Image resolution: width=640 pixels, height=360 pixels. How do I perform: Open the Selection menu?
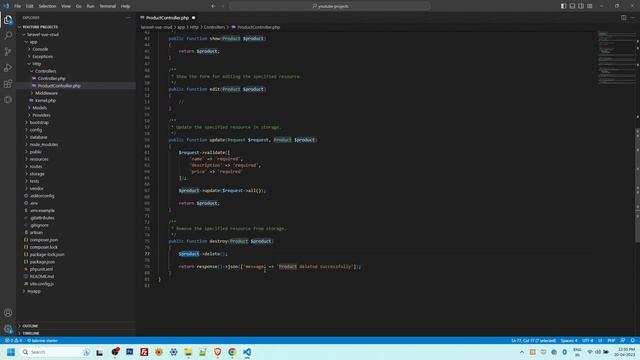(x=47, y=6)
